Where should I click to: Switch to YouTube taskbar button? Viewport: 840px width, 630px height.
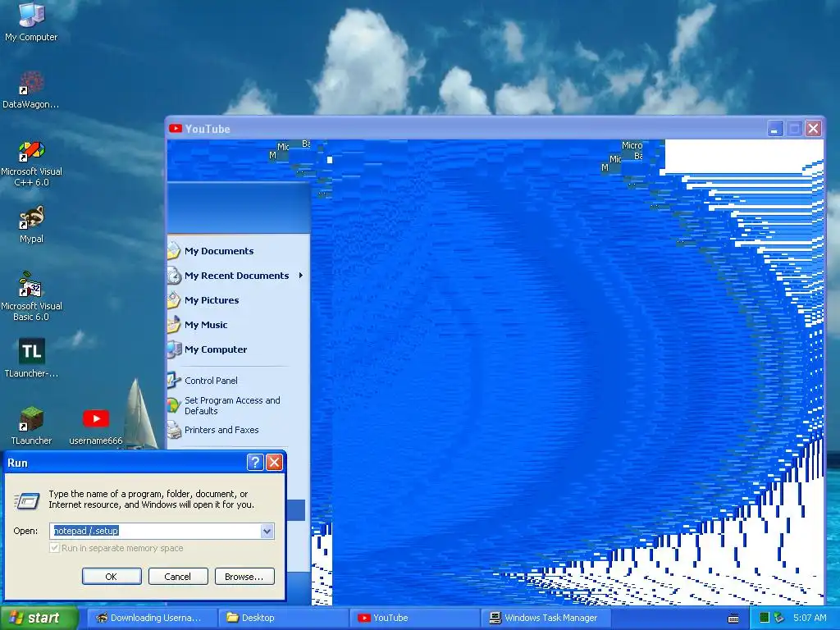click(416, 618)
